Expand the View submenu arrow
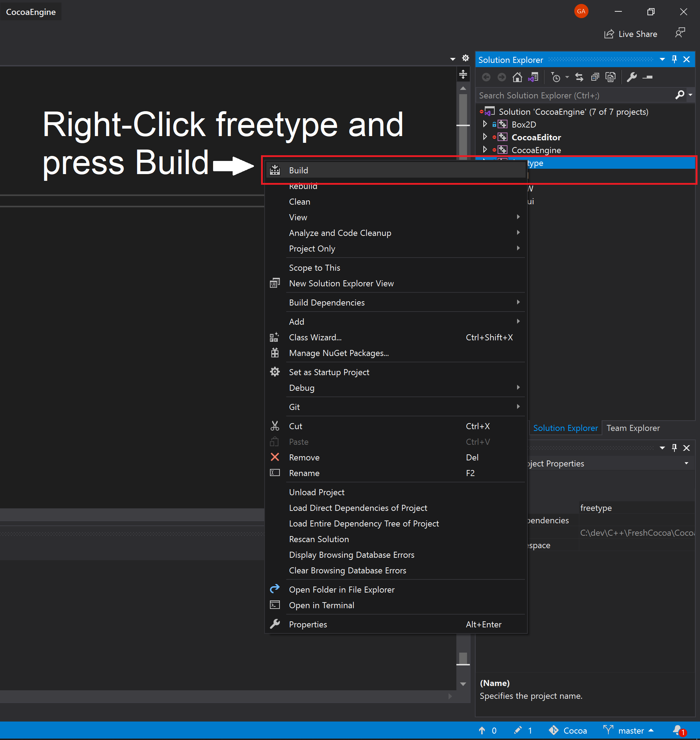The height and width of the screenshot is (740, 700). point(518,217)
